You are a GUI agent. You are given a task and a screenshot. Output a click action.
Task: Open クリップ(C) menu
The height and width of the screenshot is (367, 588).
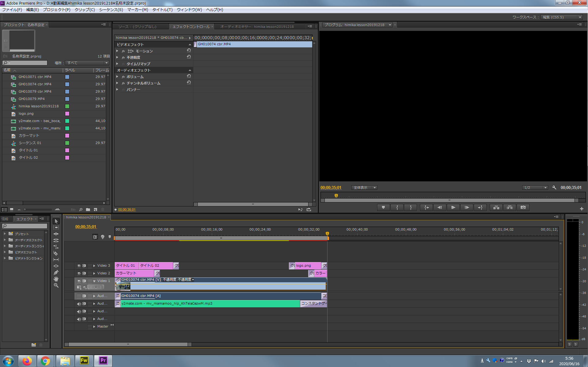(85, 10)
